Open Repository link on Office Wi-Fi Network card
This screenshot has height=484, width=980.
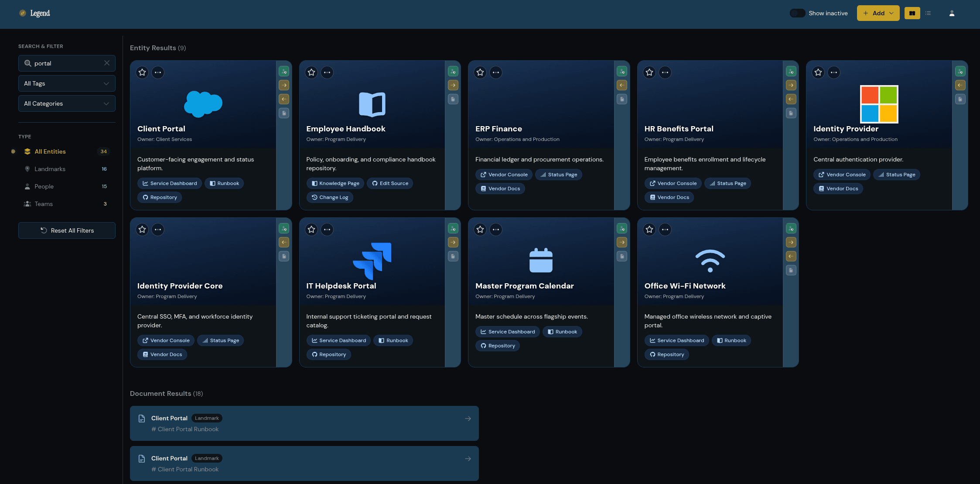tap(666, 354)
